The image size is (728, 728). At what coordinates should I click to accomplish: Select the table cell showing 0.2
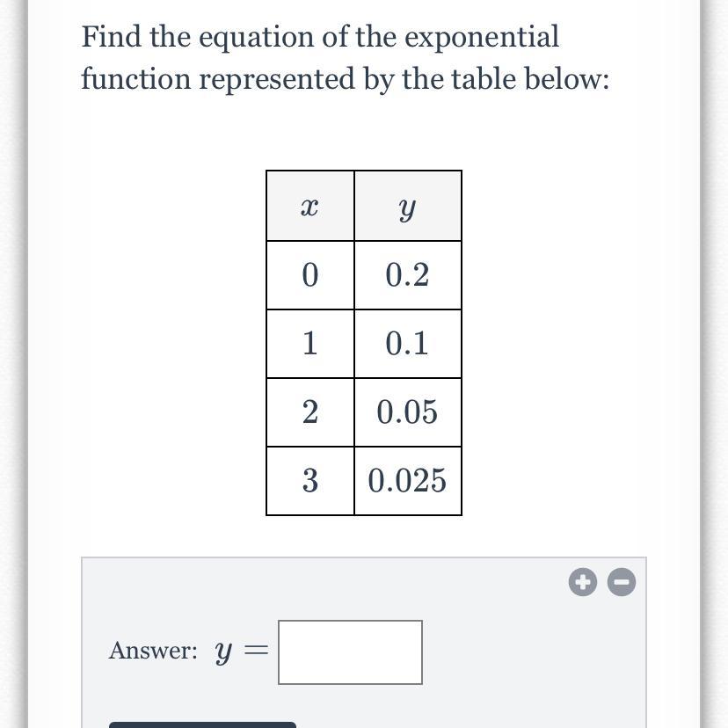click(407, 275)
